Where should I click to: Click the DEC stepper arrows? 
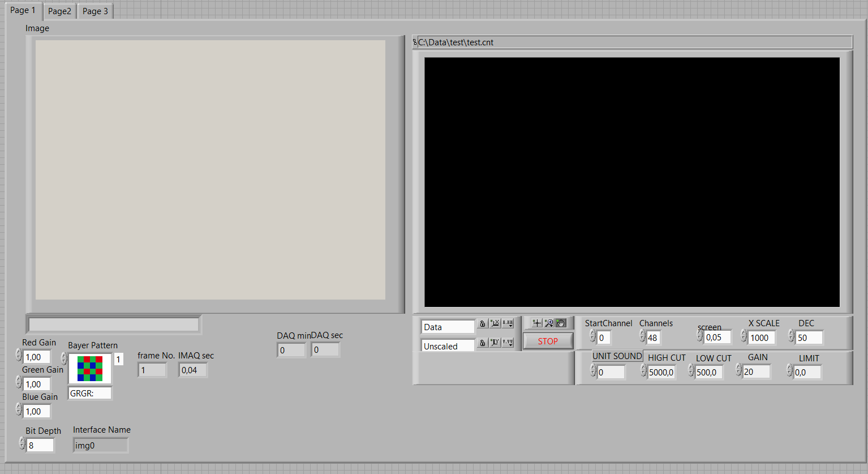(x=791, y=336)
